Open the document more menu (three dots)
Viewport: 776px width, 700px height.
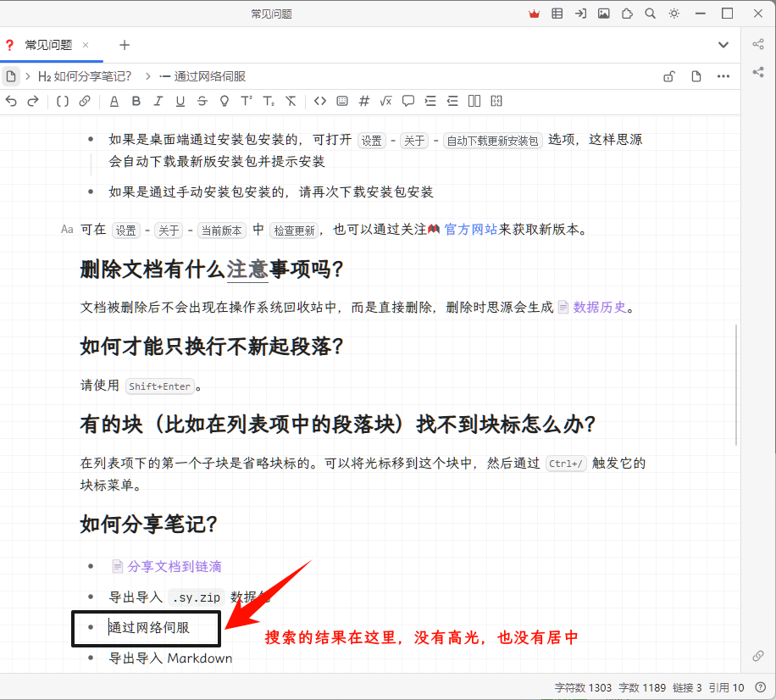pyautogui.click(x=723, y=76)
